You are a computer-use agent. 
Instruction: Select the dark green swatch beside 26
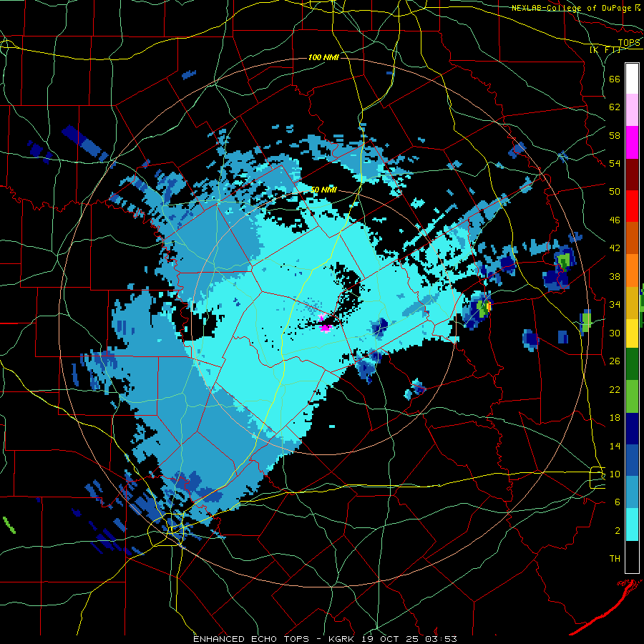(632, 364)
